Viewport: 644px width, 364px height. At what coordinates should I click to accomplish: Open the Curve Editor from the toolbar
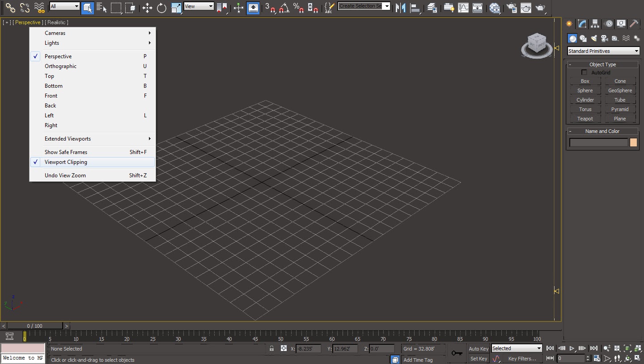click(x=463, y=8)
